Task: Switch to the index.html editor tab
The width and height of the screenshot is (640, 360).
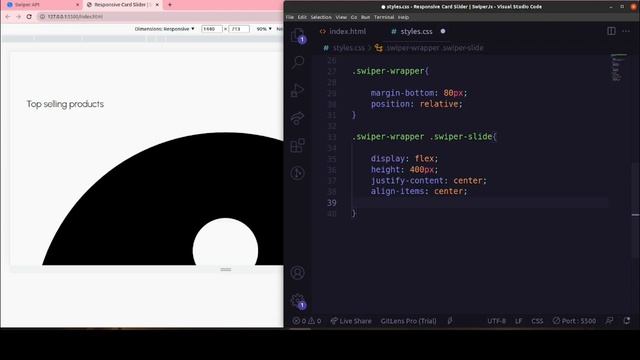Action: [x=343, y=31]
